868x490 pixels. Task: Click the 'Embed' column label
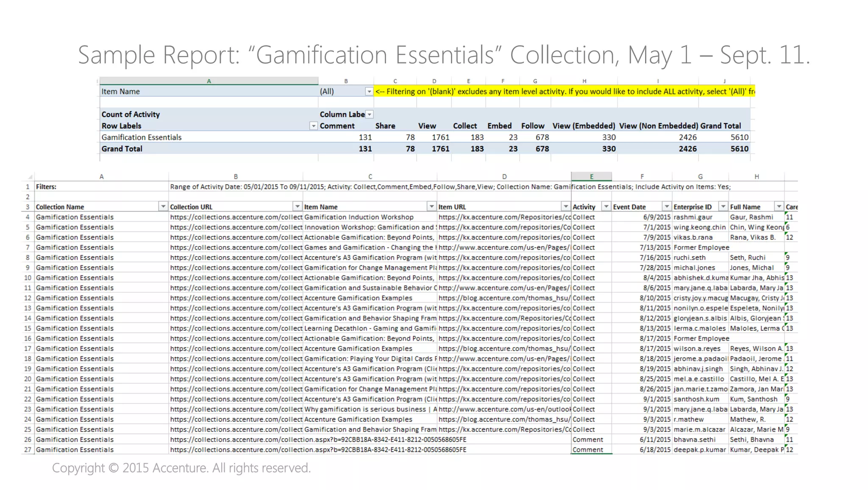[499, 126]
